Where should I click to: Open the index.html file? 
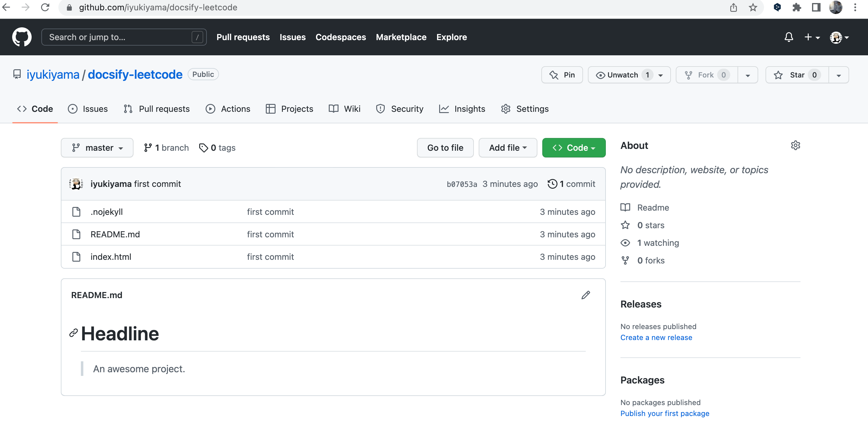(x=110, y=257)
